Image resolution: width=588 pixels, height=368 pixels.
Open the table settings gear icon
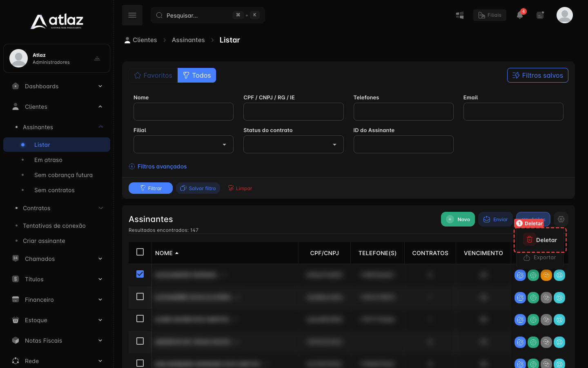[561, 219]
